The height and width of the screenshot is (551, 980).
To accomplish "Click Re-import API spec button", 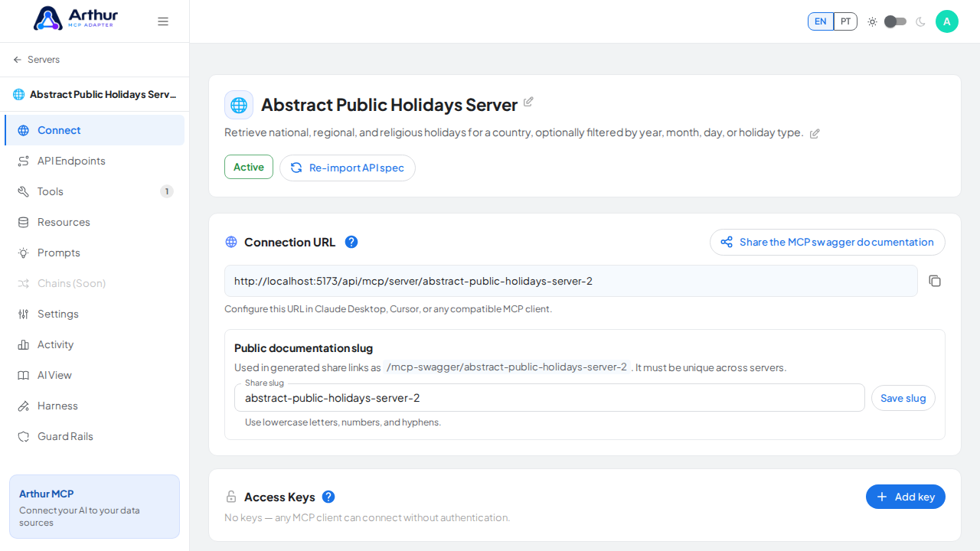I will coord(348,168).
